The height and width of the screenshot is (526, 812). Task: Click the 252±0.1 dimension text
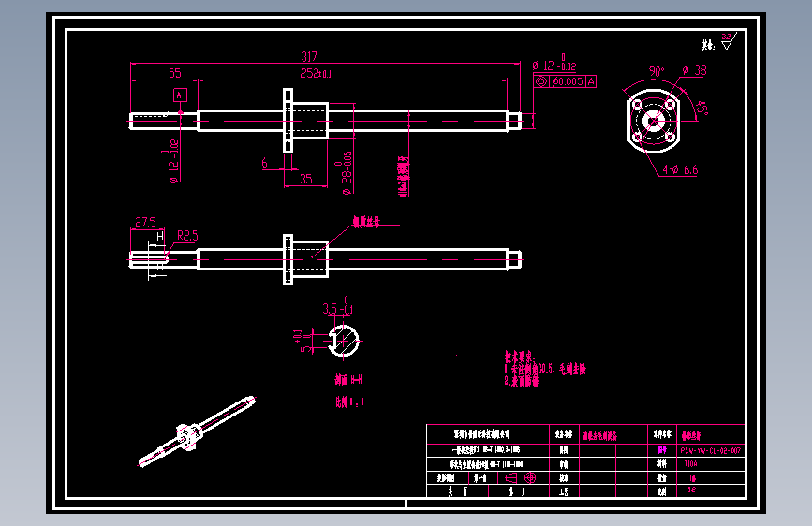[316, 74]
